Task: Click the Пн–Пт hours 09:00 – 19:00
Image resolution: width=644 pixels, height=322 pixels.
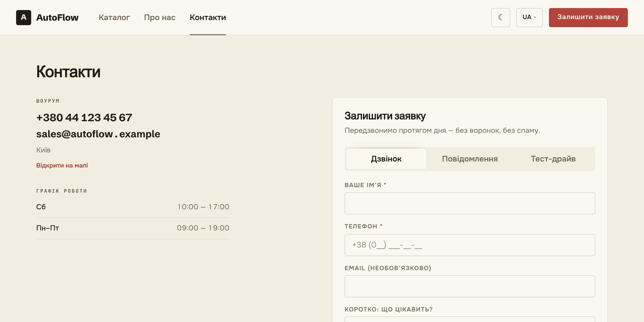Action: (203, 228)
